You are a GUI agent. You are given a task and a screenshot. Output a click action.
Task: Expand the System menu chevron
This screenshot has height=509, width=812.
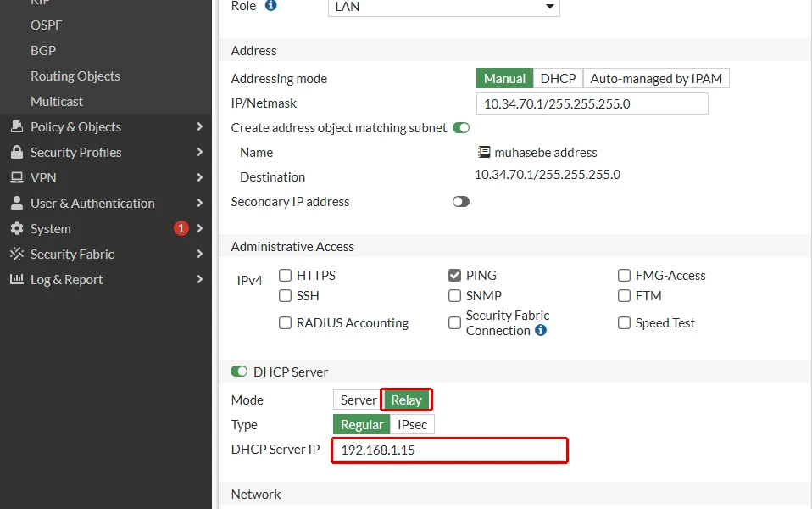tap(200, 228)
